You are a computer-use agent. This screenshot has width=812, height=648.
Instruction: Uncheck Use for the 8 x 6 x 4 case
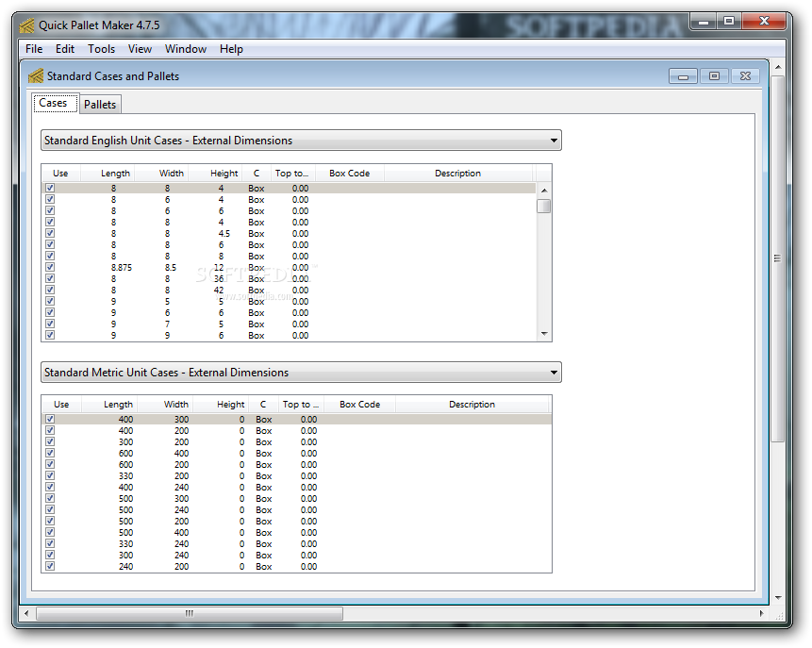point(50,199)
